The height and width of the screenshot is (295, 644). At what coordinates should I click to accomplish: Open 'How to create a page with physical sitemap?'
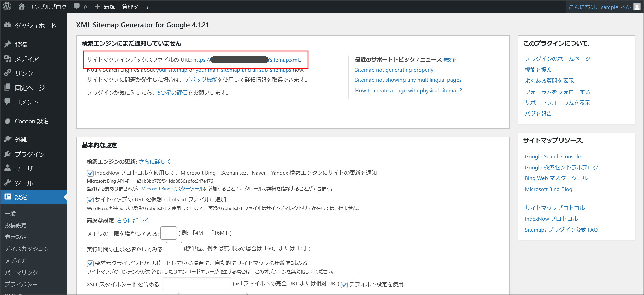point(408,91)
